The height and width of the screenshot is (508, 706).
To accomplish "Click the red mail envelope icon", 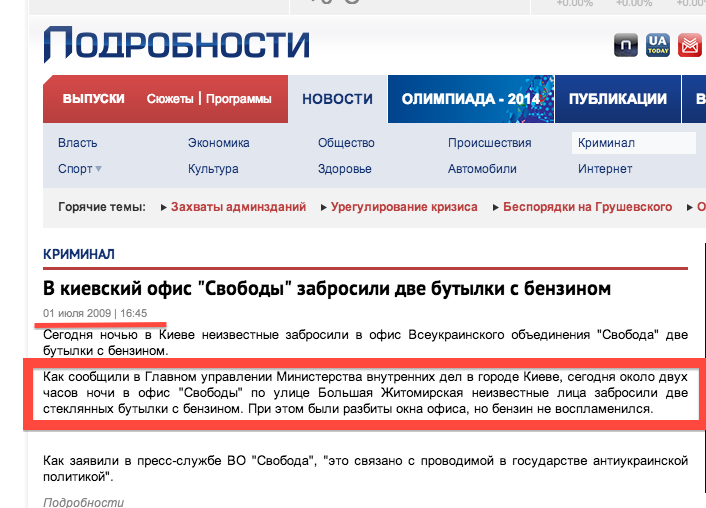I will [x=691, y=45].
